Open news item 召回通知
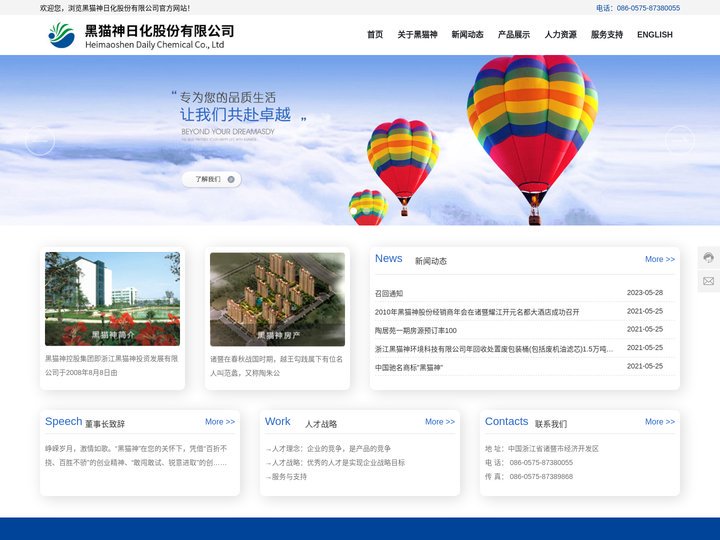This screenshot has height=540, width=720. coord(388,293)
